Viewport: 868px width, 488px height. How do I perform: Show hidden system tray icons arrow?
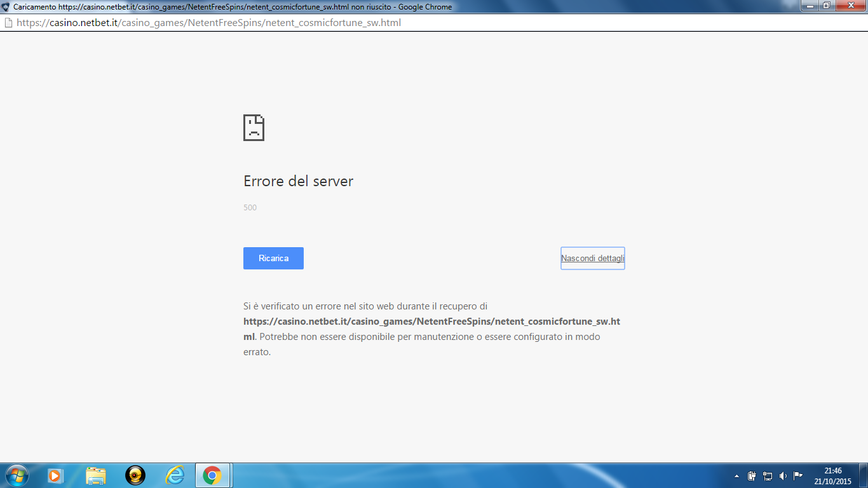coord(736,476)
